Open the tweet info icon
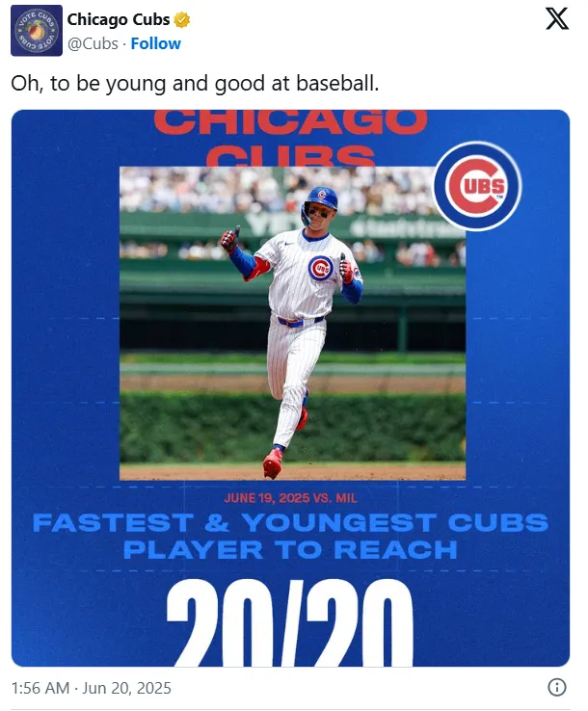The image size is (588, 711). (557, 687)
